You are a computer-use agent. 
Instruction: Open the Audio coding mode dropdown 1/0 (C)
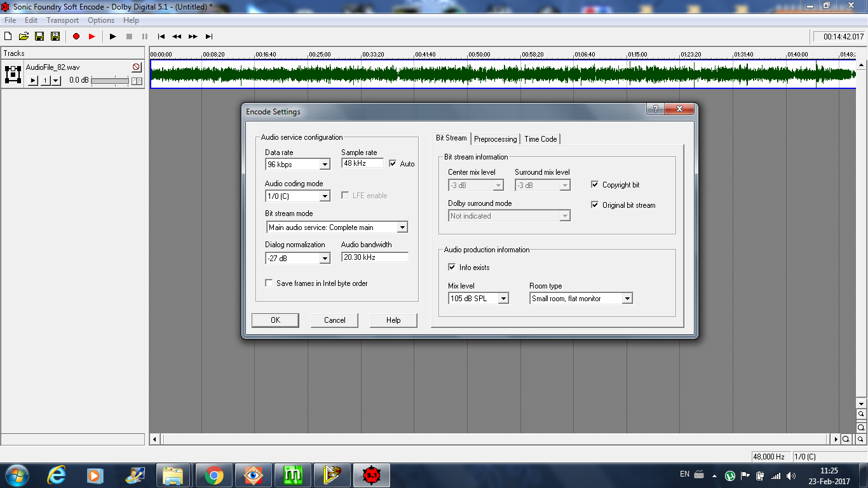(x=325, y=196)
